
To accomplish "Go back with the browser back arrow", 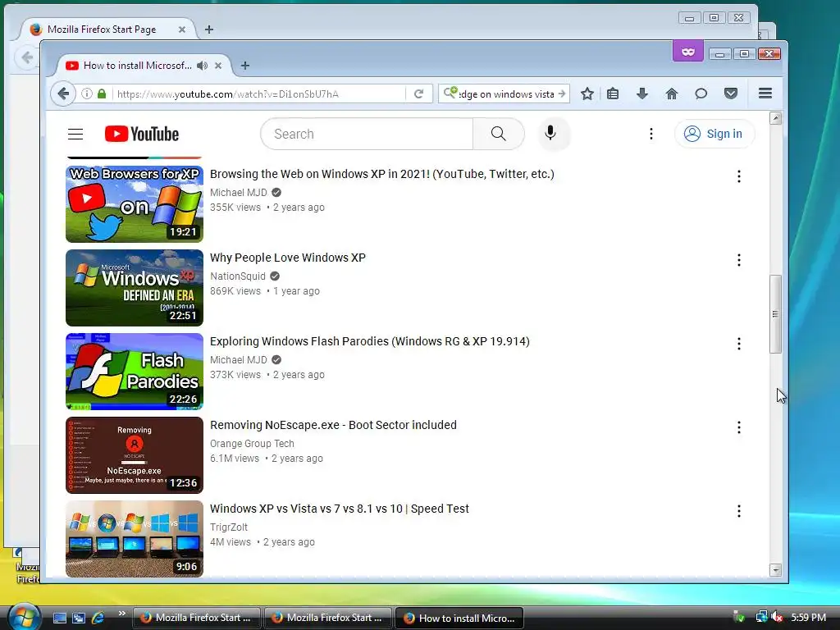I will click(x=63, y=94).
